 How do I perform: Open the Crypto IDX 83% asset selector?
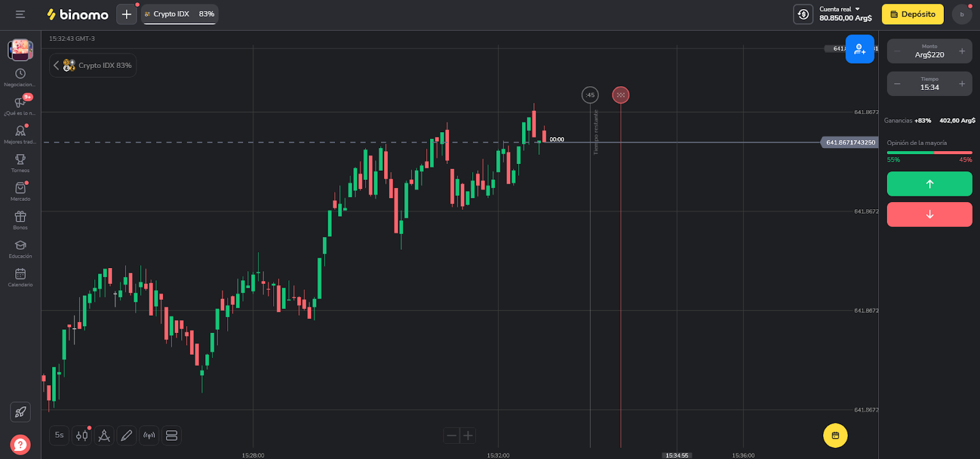pyautogui.click(x=93, y=65)
